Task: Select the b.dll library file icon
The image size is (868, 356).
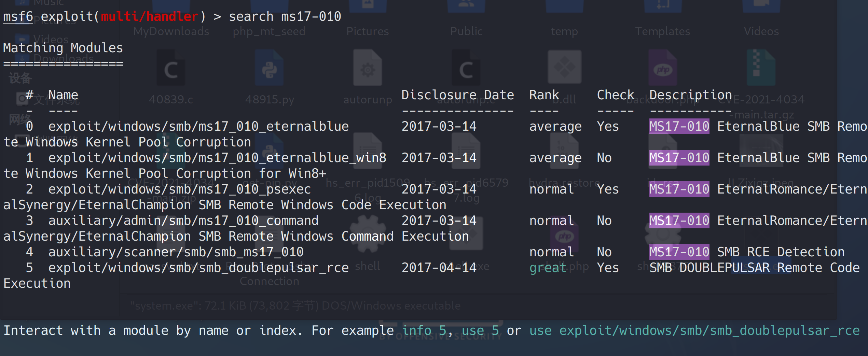Action: [564, 68]
